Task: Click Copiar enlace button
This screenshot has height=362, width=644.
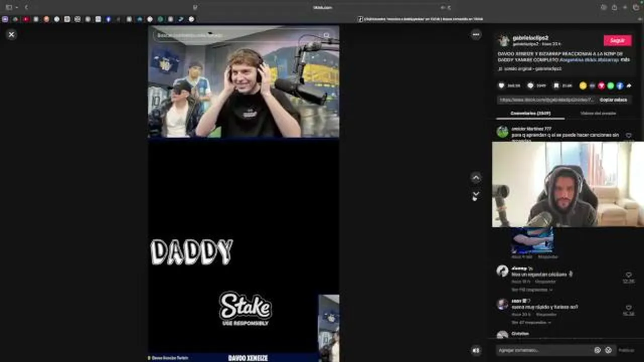Action: click(x=613, y=100)
